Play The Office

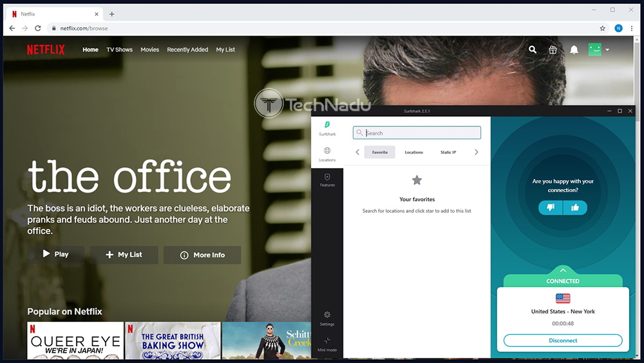point(56,255)
